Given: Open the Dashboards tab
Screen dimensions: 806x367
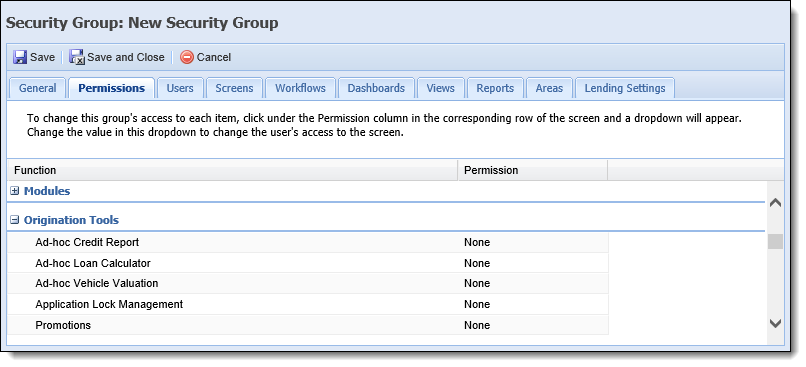Looking at the screenshot, I should point(376,88).
